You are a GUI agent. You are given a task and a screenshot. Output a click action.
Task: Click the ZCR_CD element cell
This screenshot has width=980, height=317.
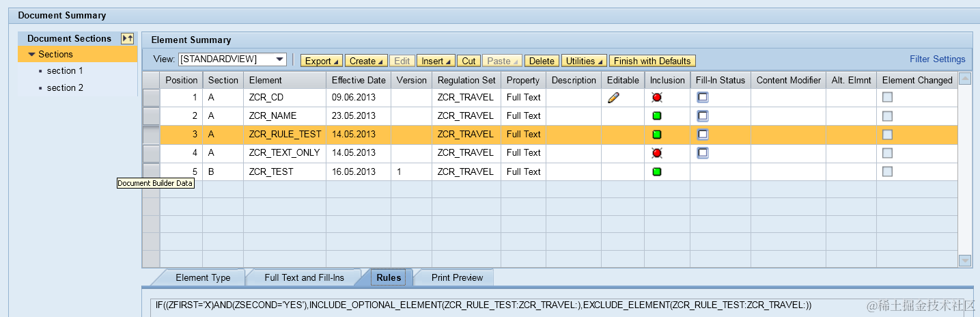tap(285, 98)
